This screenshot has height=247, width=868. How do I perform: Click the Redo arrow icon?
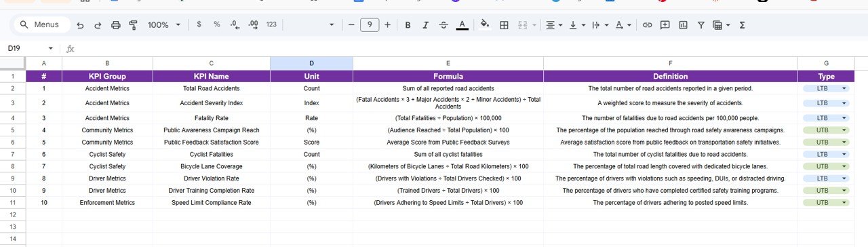click(x=98, y=25)
